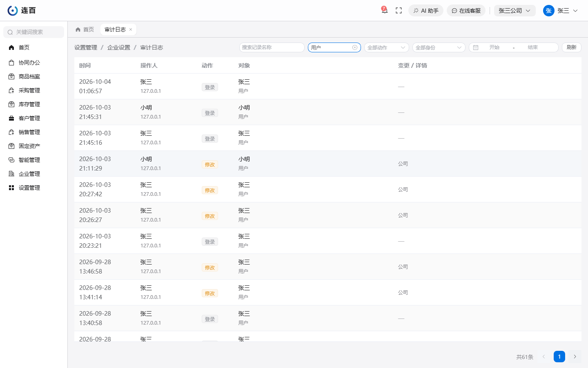The width and height of the screenshot is (588, 368).
Task: Open 库存管理 menu label
Action: click(x=29, y=104)
